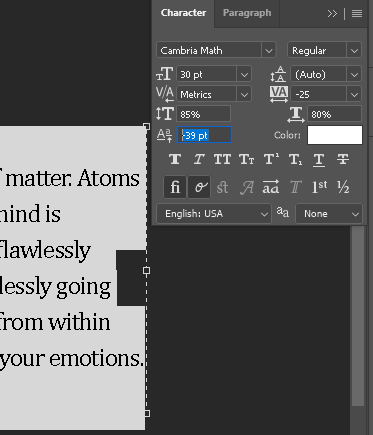Click the word 'emotions.' in the document
The image size is (373, 435).
[97, 359]
